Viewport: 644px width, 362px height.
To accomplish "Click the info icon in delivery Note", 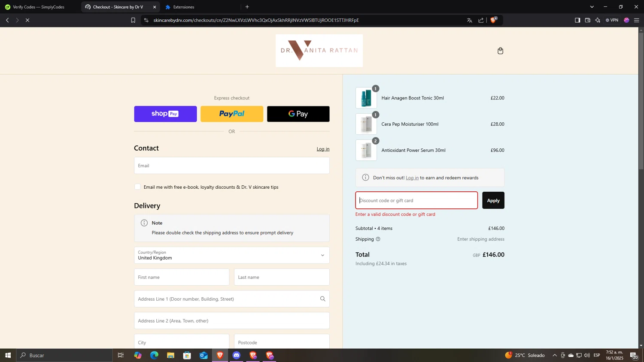I will pyautogui.click(x=144, y=223).
